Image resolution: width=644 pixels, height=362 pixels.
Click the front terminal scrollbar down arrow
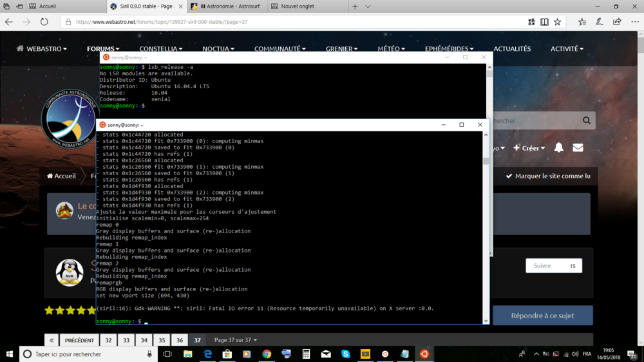point(486,321)
